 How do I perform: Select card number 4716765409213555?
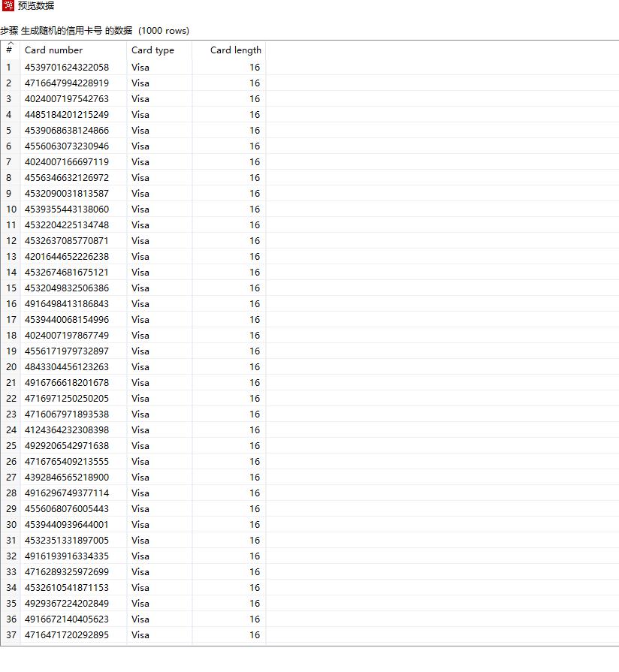[67, 462]
